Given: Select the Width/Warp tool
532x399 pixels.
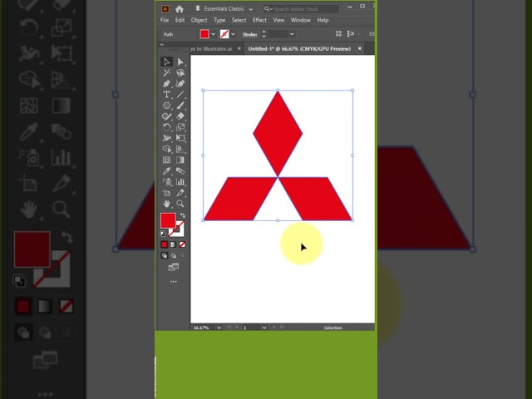Looking at the screenshot, I should pos(166,138).
